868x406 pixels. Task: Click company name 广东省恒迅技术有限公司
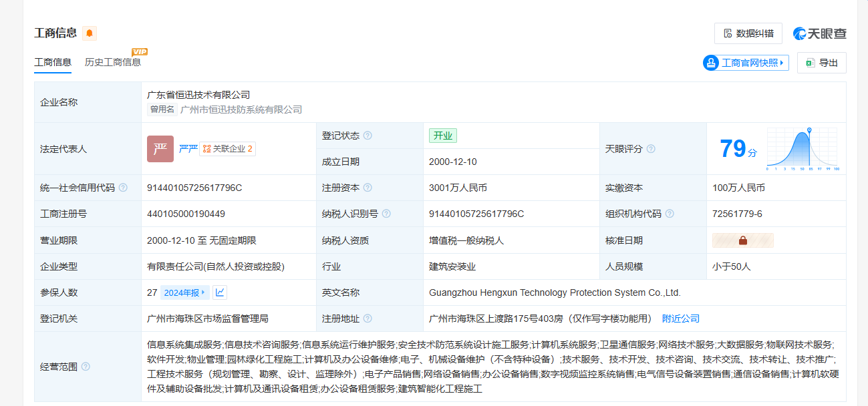coord(198,95)
